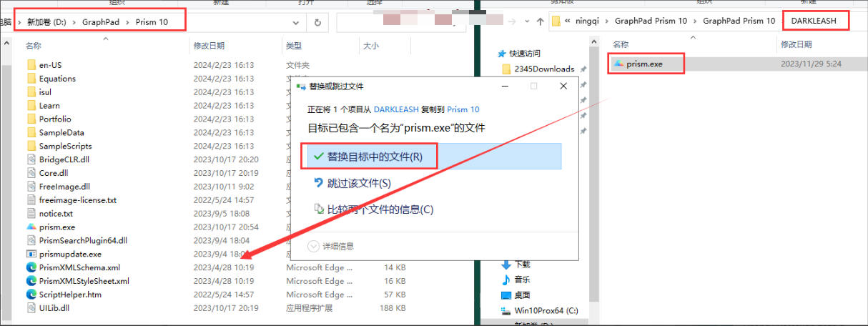
Task: Select the Equations folder icon
Action: pyautogui.click(x=31, y=79)
